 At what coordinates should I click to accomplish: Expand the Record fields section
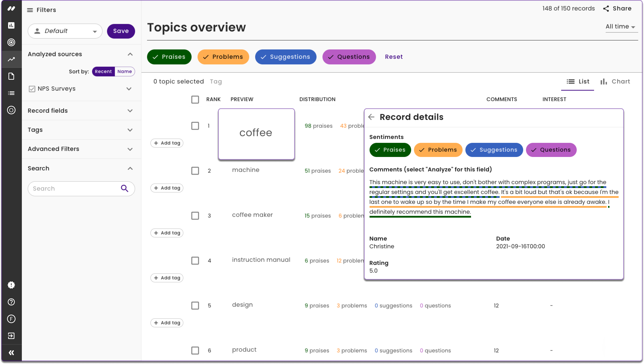click(x=130, y=111)
